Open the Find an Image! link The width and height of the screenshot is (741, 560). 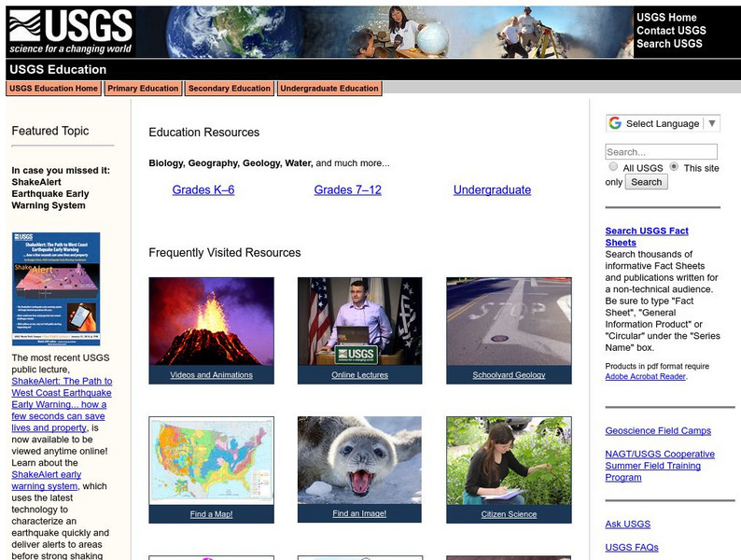pyautogui.click(x=359, y=513)
